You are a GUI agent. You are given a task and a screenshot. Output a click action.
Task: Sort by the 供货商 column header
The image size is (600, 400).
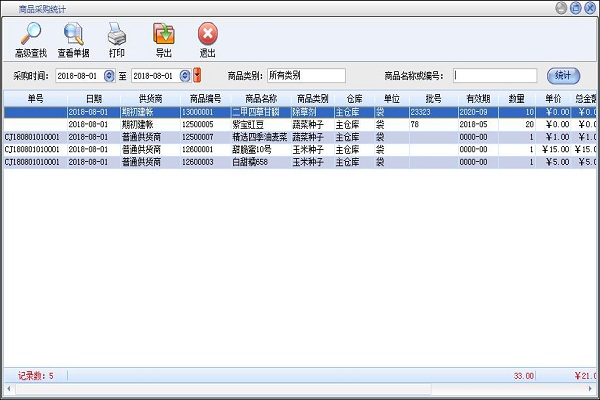[x=150, y=99]
